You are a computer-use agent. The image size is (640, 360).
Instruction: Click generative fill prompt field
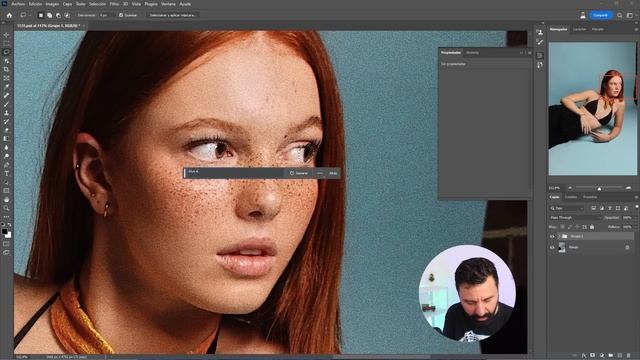click(235, 173)
